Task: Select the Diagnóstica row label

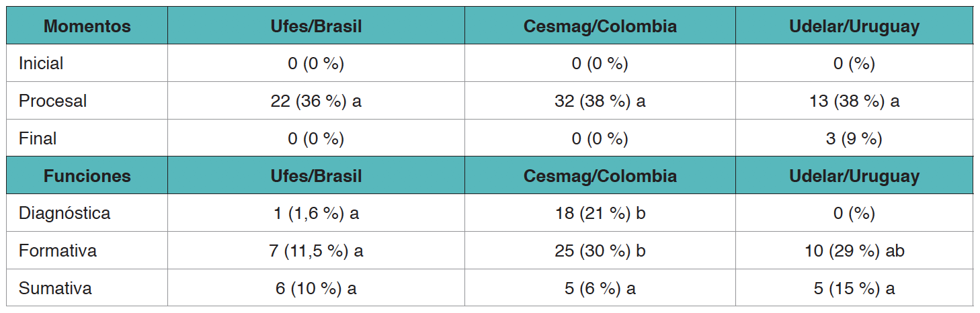Action: pos(65,214)
